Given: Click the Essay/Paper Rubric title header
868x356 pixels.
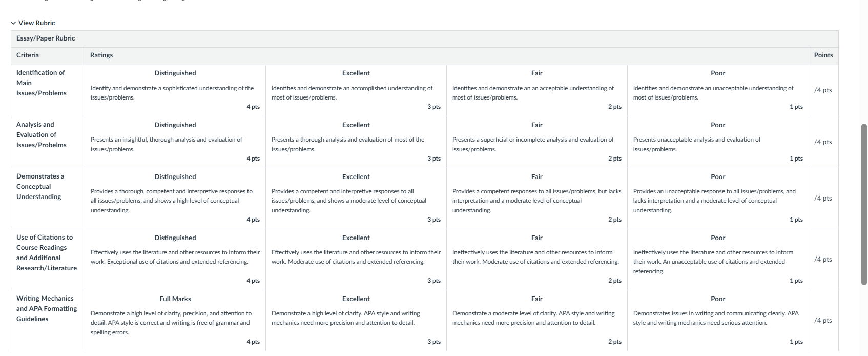Looking at the screenshot, I should [46, 38].
